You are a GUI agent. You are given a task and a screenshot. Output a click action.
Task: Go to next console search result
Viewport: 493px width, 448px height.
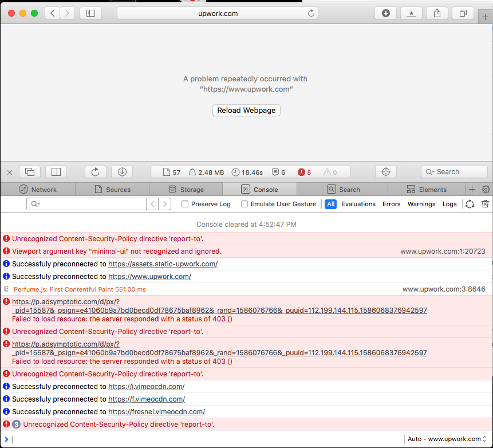[x=165, y=204]
